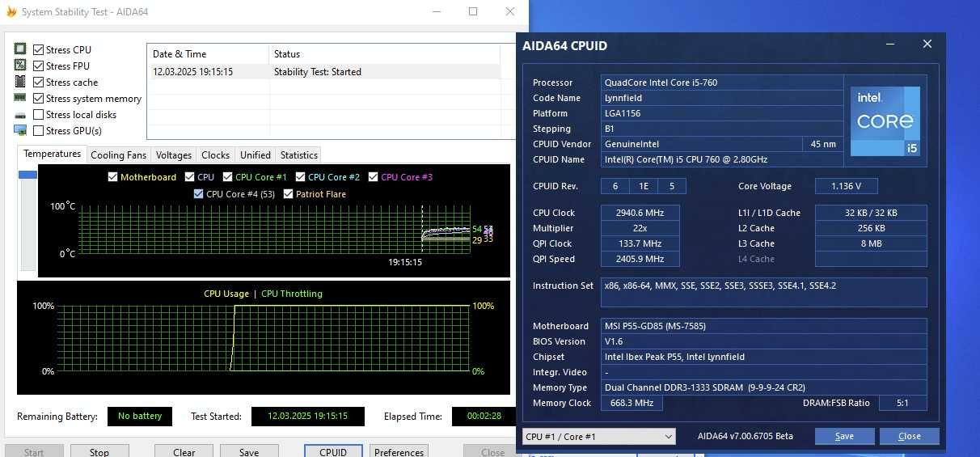Click the Code Name value Lynnfield

[x=721, y=98]
